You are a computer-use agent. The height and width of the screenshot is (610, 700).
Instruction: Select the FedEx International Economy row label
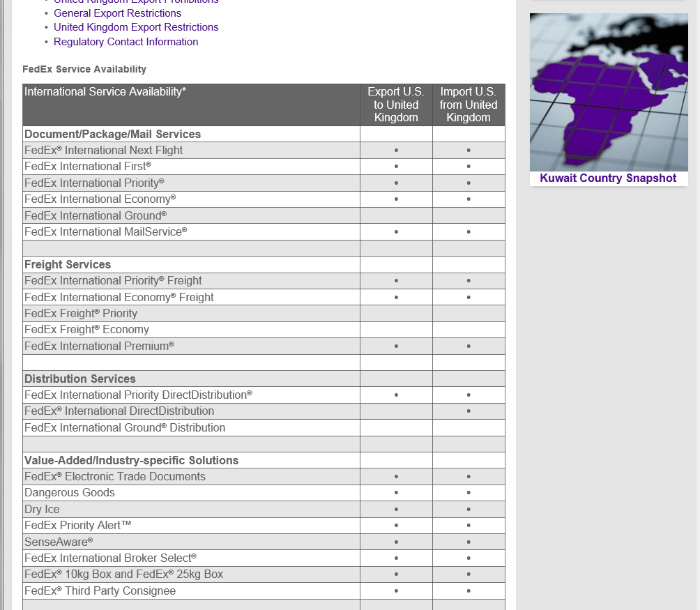(x=100, y=199)
